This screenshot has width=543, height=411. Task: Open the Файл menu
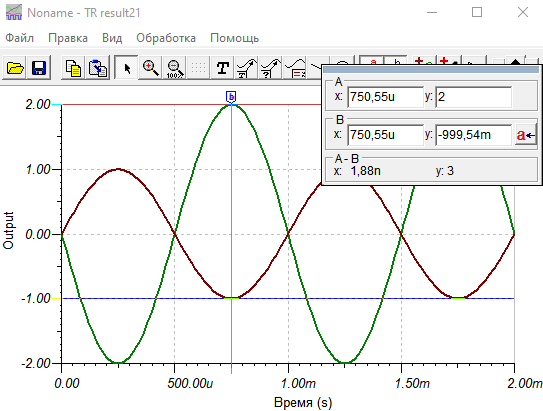tap(19, 38)
